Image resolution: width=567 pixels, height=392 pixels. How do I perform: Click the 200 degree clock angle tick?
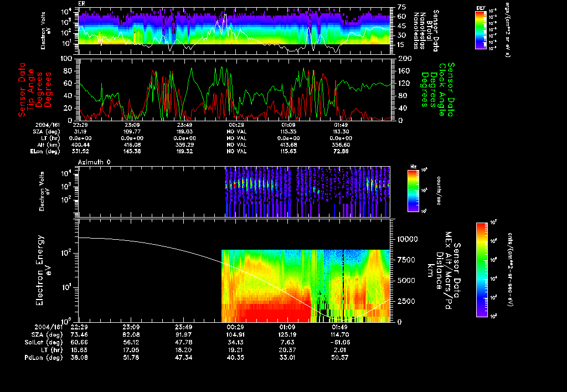coord(405,59)
